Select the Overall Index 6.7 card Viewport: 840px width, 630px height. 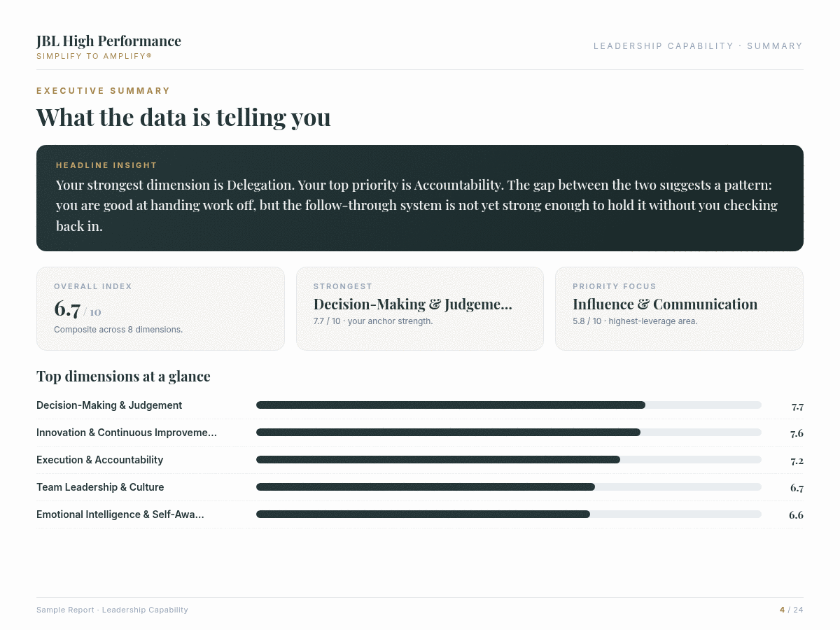pyautogui.click(x=160, y=309)
